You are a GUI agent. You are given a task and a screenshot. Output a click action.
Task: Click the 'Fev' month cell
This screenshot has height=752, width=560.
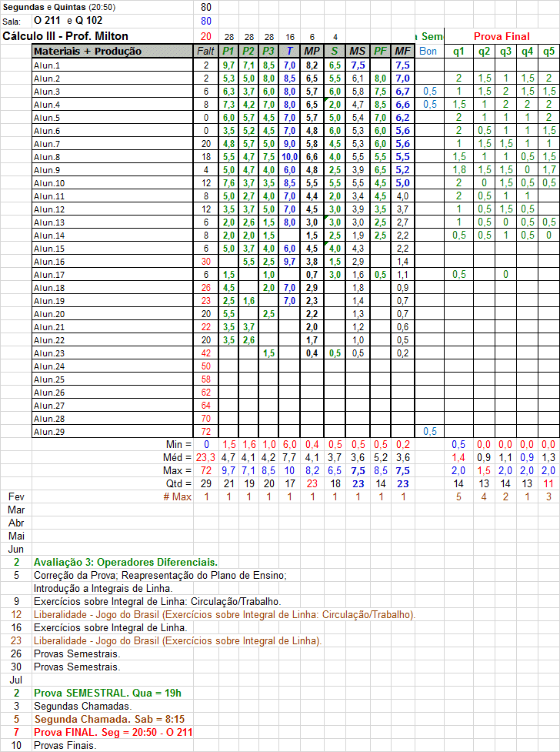16,496
